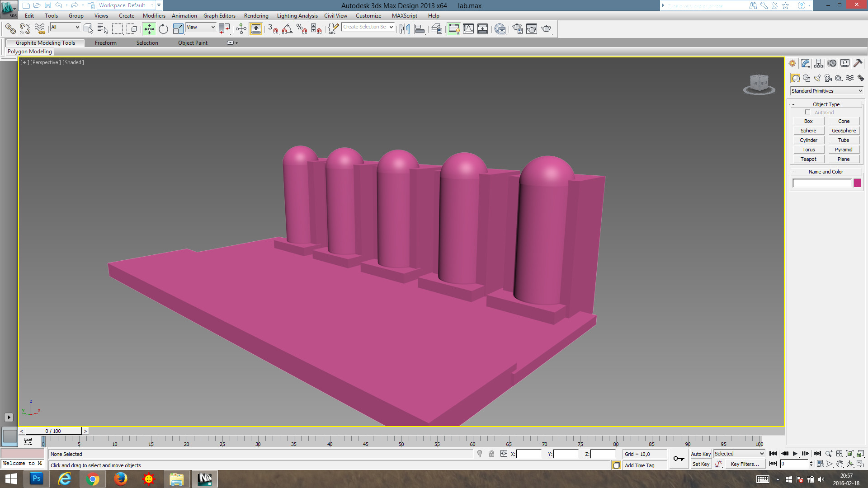The image size is (868, 488).
Task: Switch to the Freeform ribbon tab
Action: 106,43
